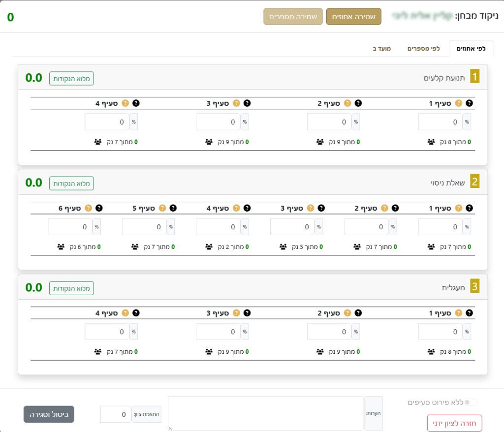Click group icon under סעיף 5 in שאלת ניסוי
The height and width of the screenshot is (432, 504).
134,247
